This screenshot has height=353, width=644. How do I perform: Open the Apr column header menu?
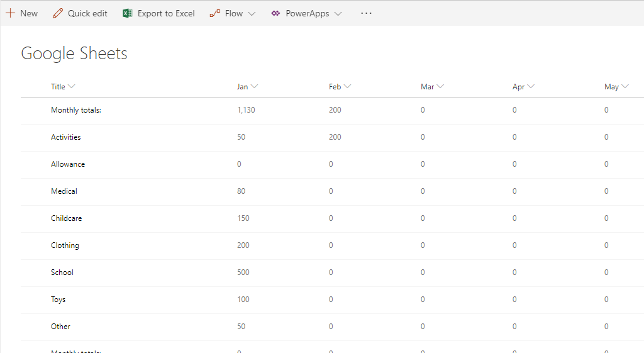(x=531, y=87)
